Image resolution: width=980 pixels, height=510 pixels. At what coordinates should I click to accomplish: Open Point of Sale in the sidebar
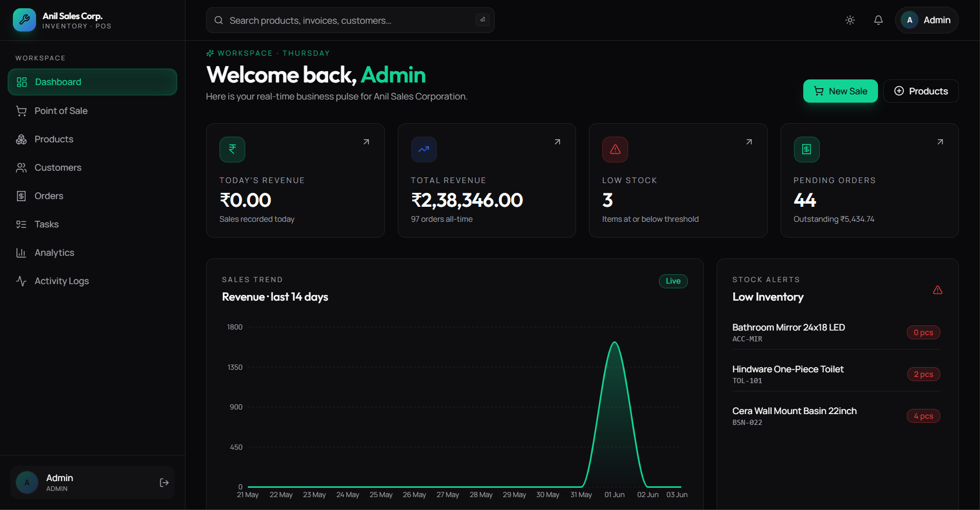pos(92,111)
